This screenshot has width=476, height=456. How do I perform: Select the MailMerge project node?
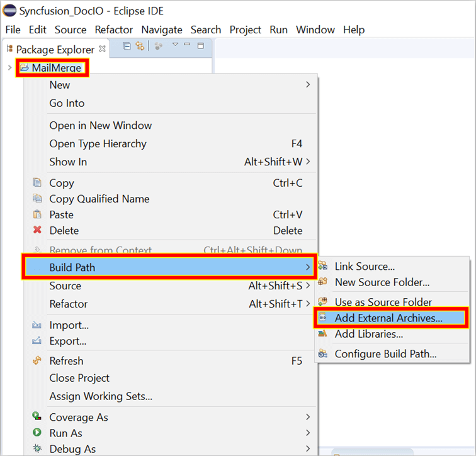[x=57, y=67]
